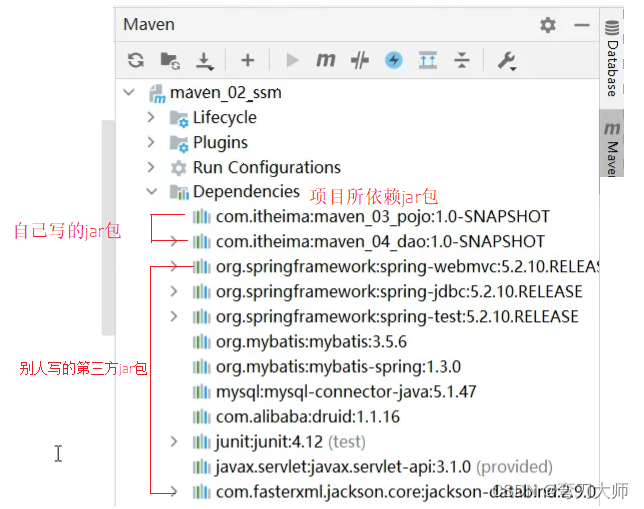Click Reload All Maven Projects icon
The image size is (644, 509).
[136, 60]
